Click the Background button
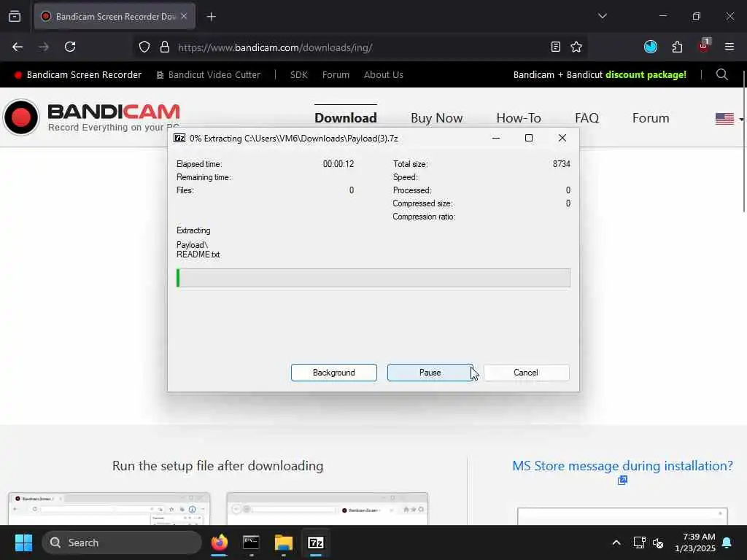747x560 pixels. click(334, 373)
